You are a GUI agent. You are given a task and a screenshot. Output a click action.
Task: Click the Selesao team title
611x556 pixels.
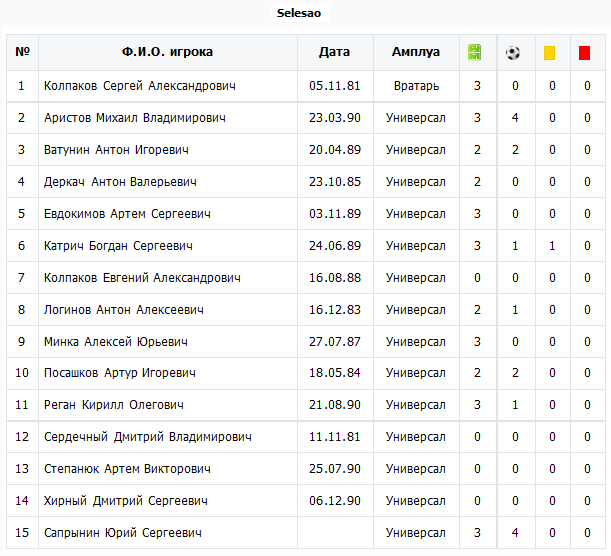[299, 13]
